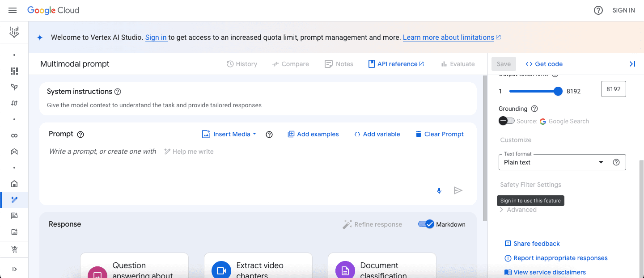The height and width of the screenshot is (278, 644).
Task: Click the Document classification document icon
Action: click(x=345, y=270)
